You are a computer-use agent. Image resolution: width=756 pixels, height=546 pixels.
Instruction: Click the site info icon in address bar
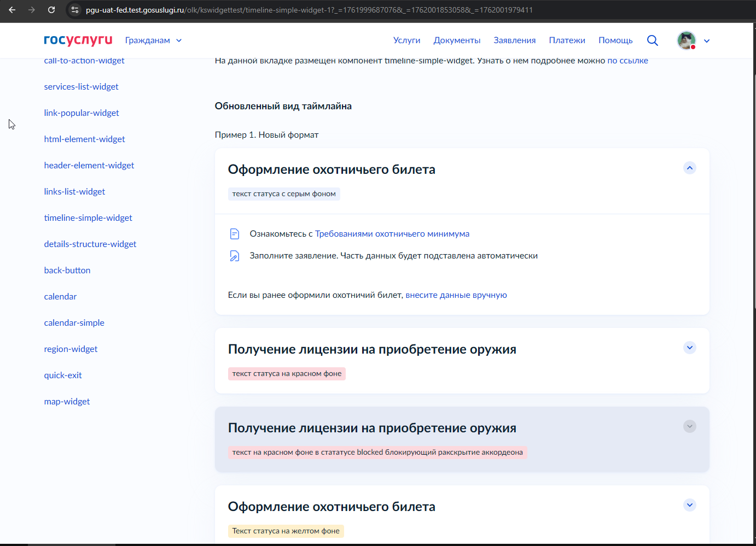[75, 10]
